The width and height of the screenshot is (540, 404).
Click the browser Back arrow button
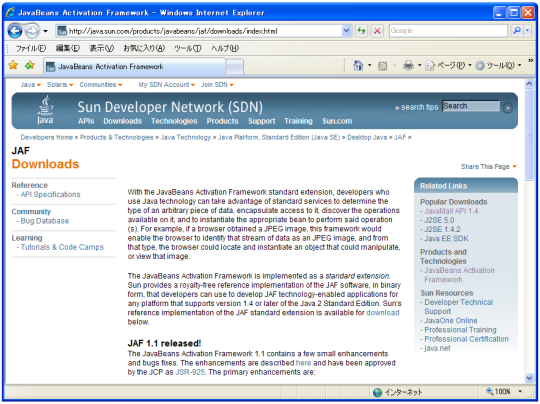(15, 31)
